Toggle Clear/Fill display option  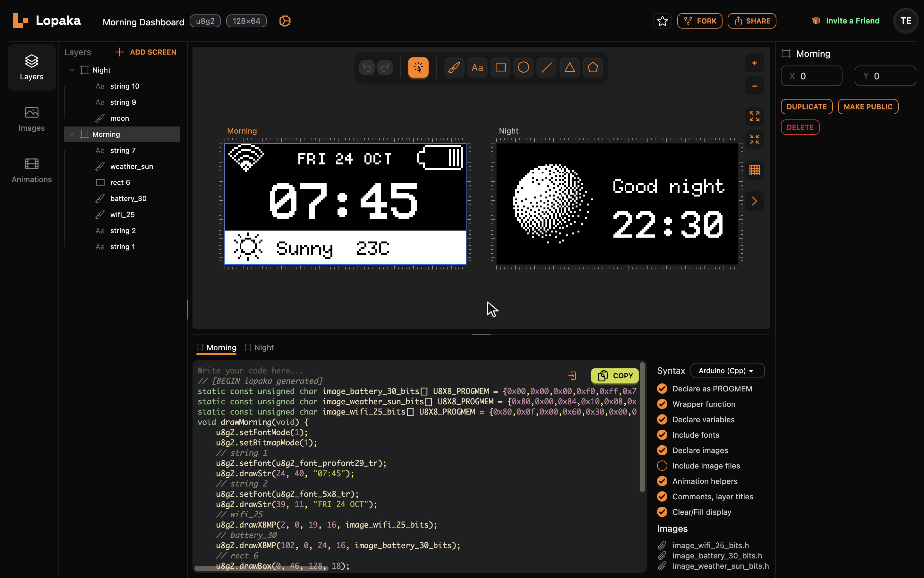coord(662,512)
